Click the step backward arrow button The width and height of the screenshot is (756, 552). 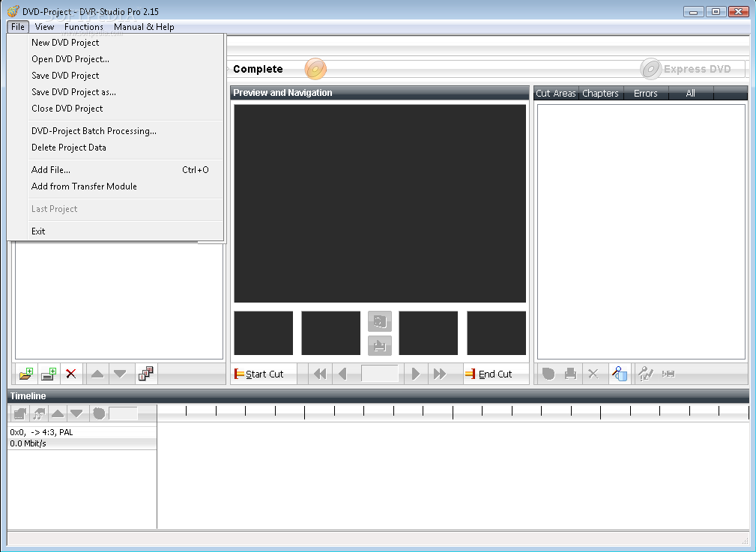pos(343,374)
